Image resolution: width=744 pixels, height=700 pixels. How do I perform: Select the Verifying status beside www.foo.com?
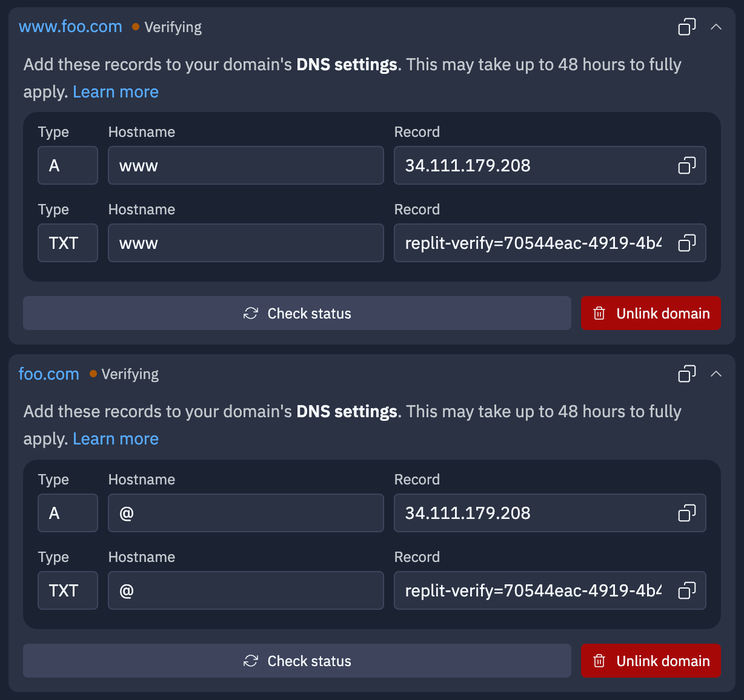click(x=167, y=27)
